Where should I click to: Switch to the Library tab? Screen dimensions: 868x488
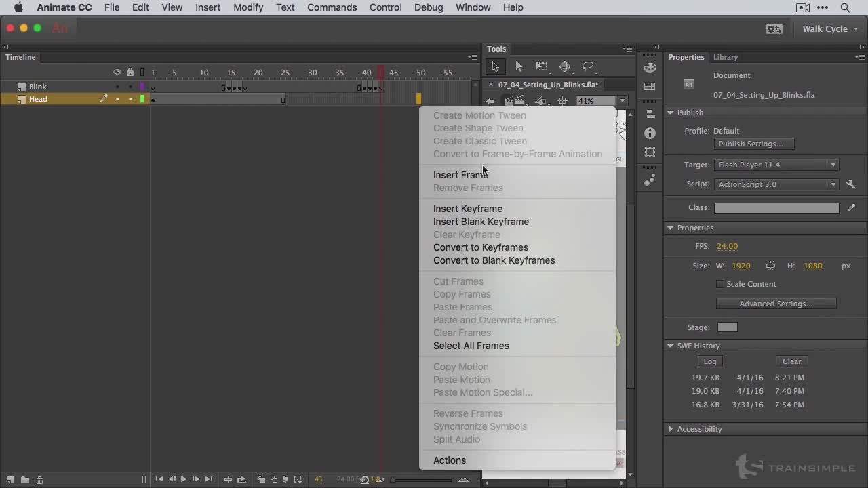point(725,57)
